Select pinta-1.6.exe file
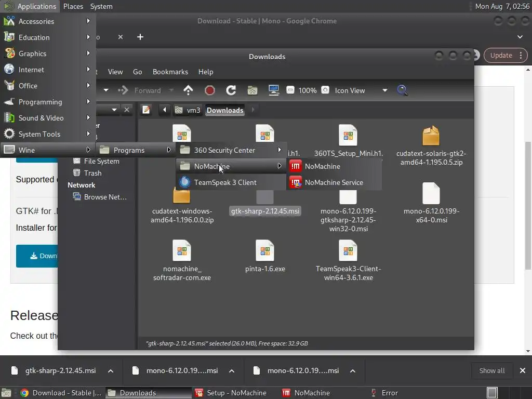Viewport: 532px width, 399px height. pyautogui.click(x=265, y=256)
